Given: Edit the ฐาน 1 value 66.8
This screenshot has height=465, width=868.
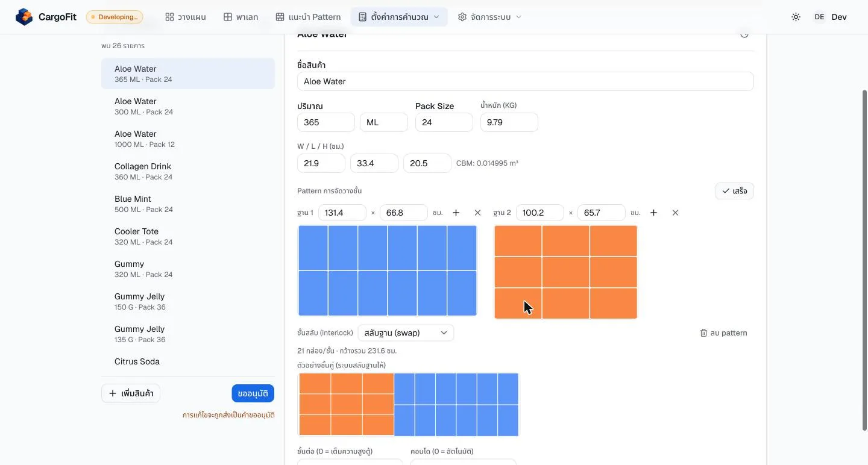Looking at the screenshot, I should (403, 213).
